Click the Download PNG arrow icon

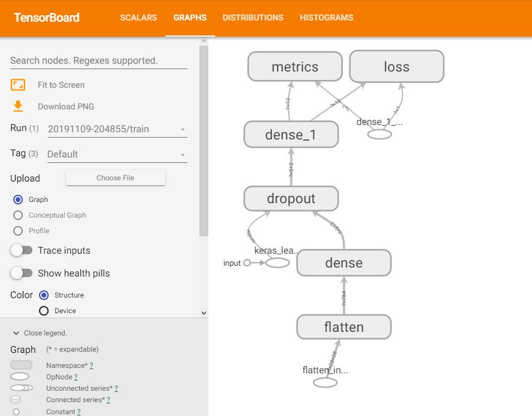(x=18, y=106)
